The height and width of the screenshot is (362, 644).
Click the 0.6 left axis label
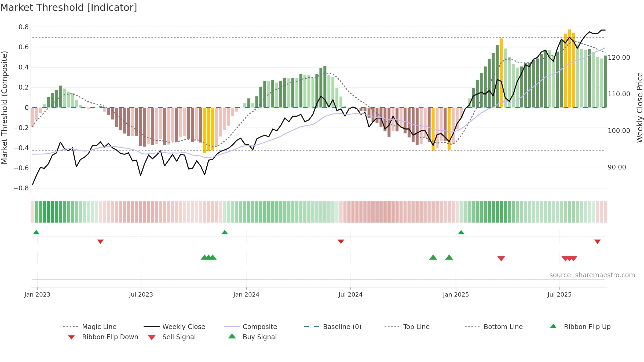(24, 47)
